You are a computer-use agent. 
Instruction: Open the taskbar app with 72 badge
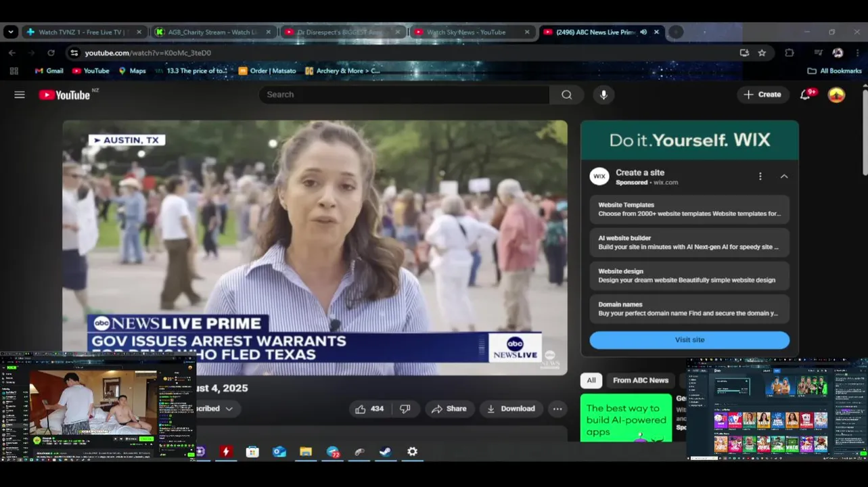click(332, 452)
